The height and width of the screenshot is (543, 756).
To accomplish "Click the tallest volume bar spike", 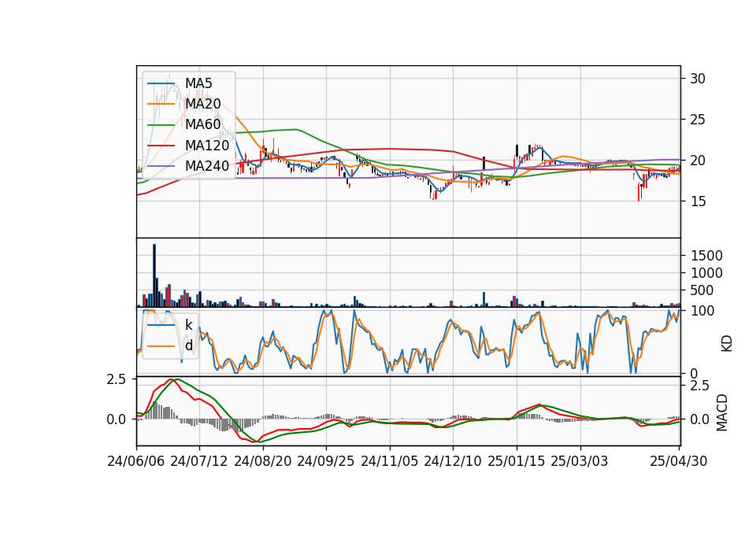I will click(154, 275).
